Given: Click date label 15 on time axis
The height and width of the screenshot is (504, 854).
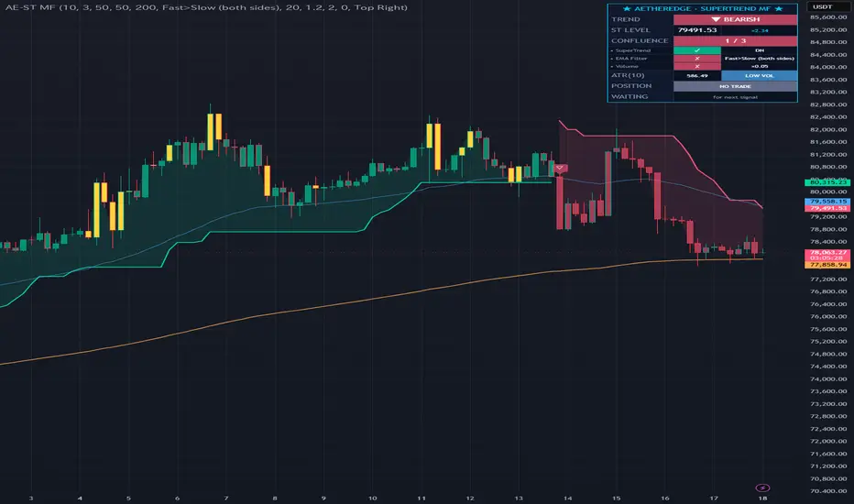Looking at the screenshot, I should coord(616,498).
